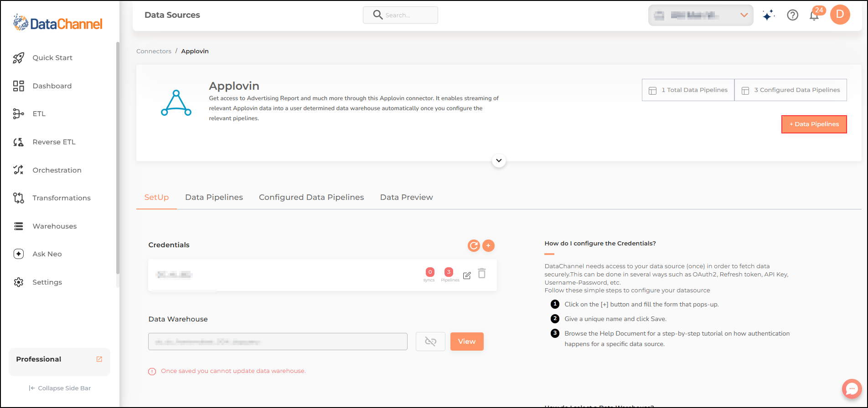Open the Transformations sidebar icon

(x=18, y=198)
